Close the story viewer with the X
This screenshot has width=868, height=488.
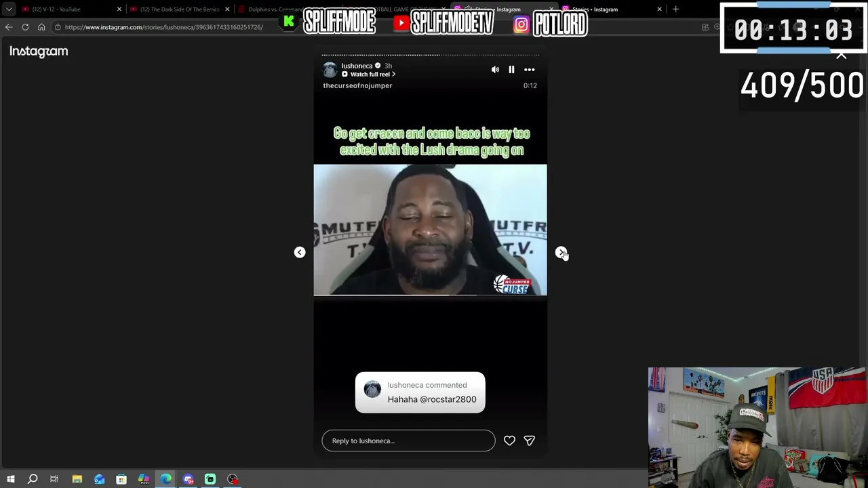[x=842, y=56]
